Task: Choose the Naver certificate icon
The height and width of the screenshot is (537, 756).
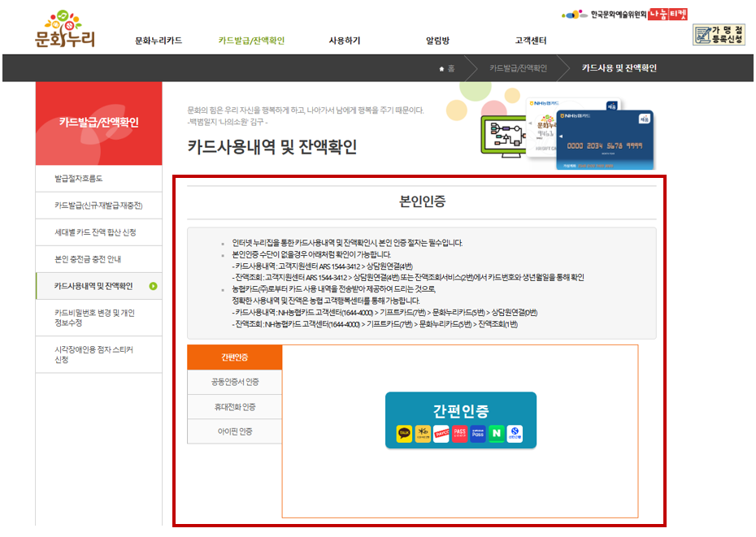Action: coord(497,434)
